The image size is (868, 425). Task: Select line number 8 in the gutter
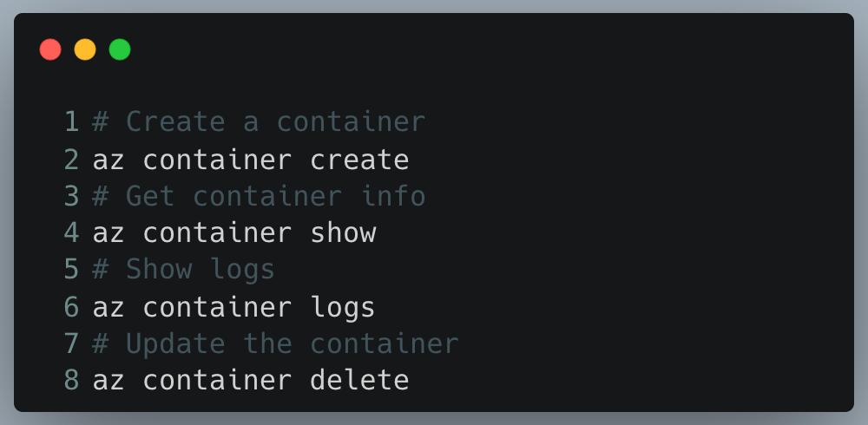tap(71, 381)
